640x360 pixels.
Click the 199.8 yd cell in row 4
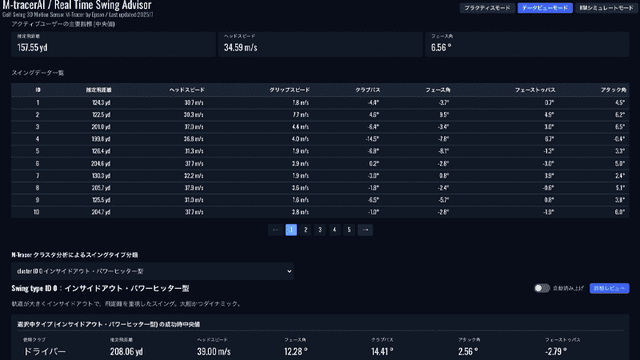pyautogui.click(x=101, y=139)
